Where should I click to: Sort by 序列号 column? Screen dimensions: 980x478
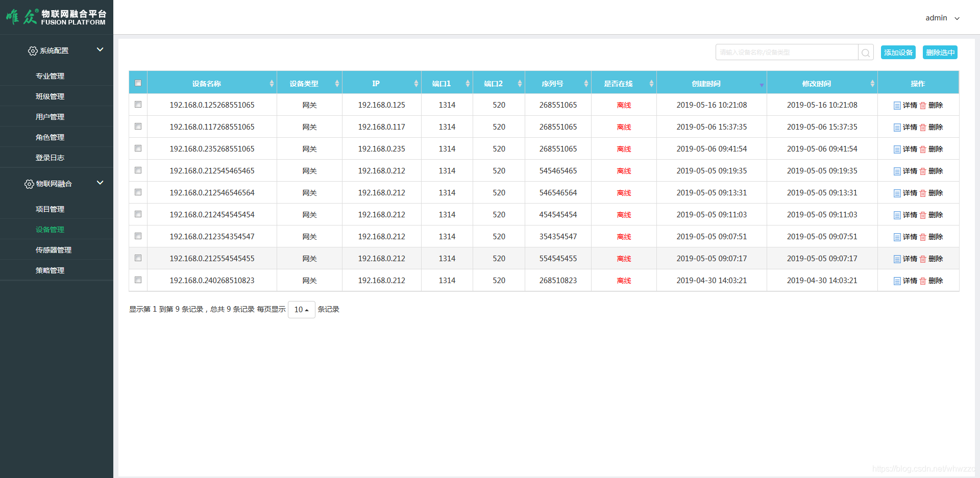(558, 84)
